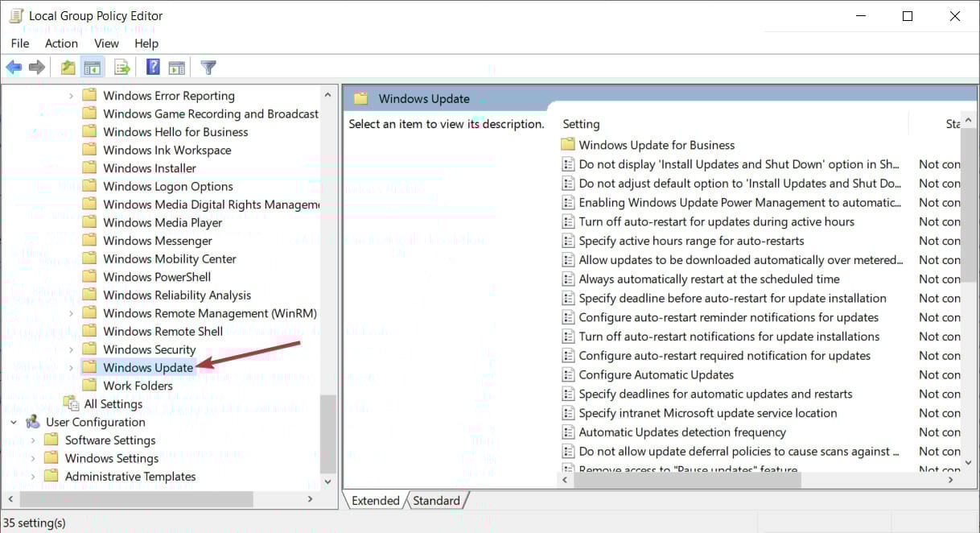Expand Windows Remote Management (WinRM) node
The image size is (980, 533).
(71, 313)
